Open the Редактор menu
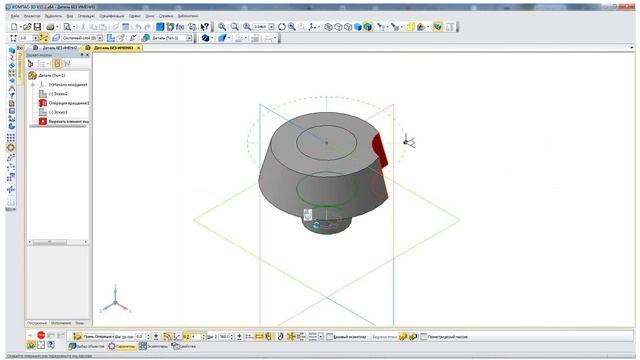Screen dimensions: 640x360 (32, 16)
